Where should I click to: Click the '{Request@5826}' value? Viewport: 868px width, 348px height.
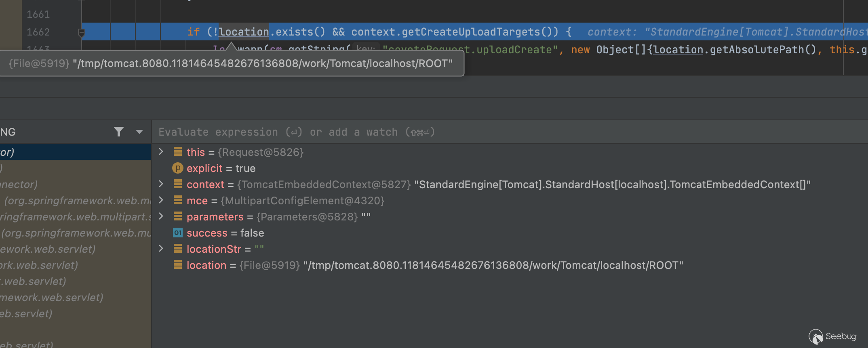[x=261, y=152]
